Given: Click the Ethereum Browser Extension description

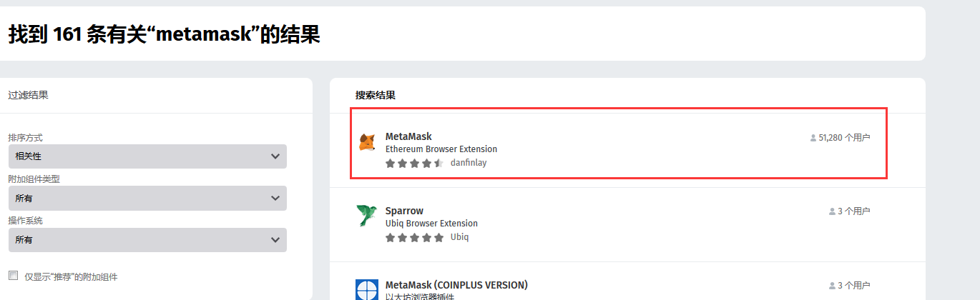Looking at the screenshot, I should tap(441, 149).
